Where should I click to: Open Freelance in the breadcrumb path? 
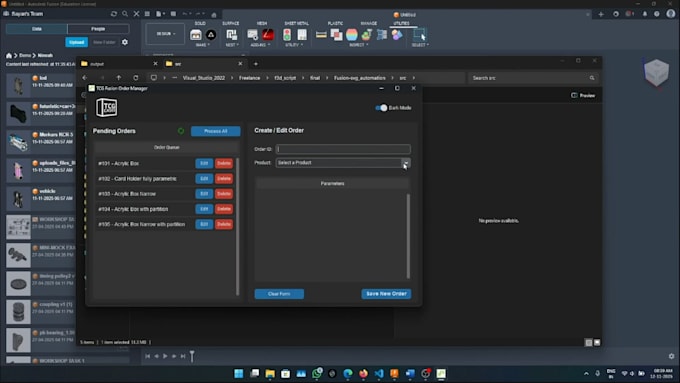click(250, 78)
